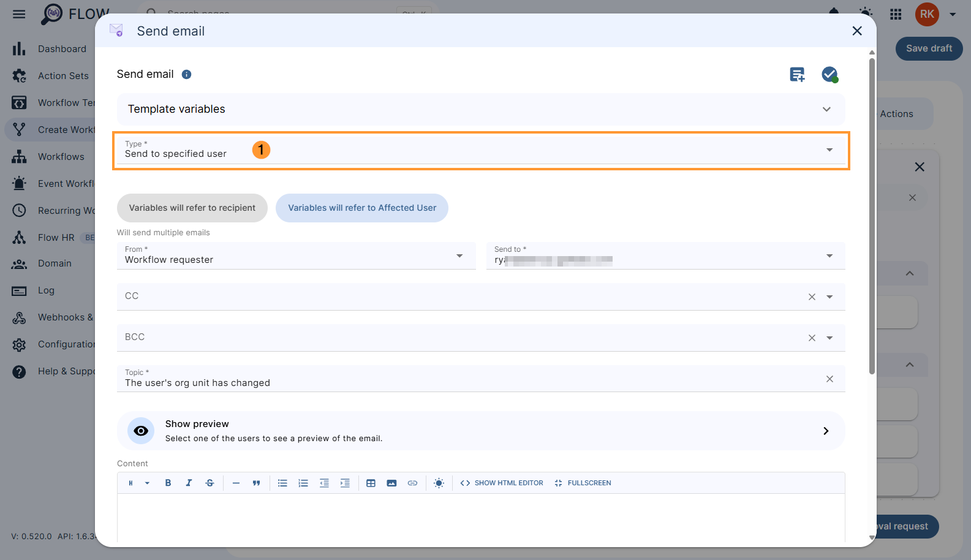The height and width of the screenshot is (560, 971).
Task: Toggle bold formatting
Action: (168, 483)
